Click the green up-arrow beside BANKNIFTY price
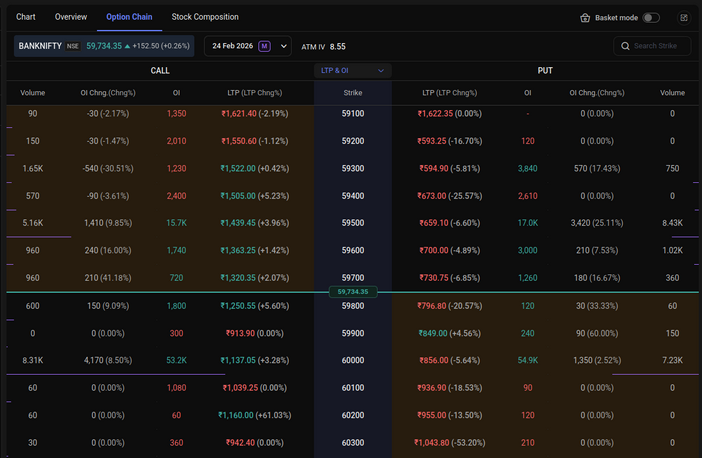Screen dimensions: 702x458 128,46
